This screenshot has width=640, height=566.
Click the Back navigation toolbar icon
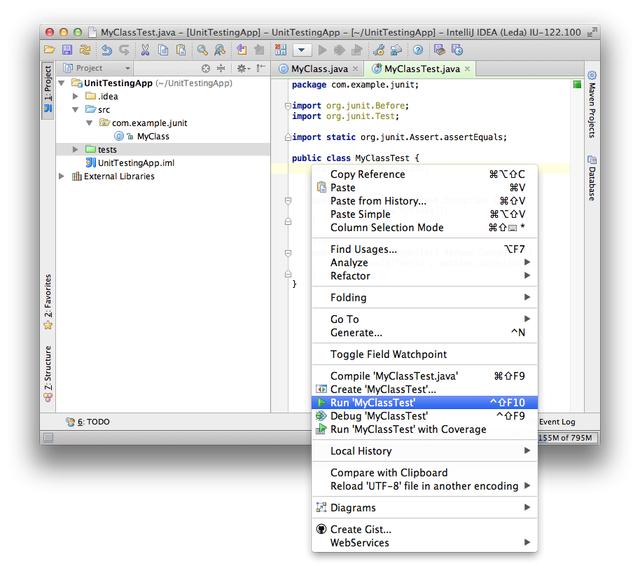pos(241,50)
